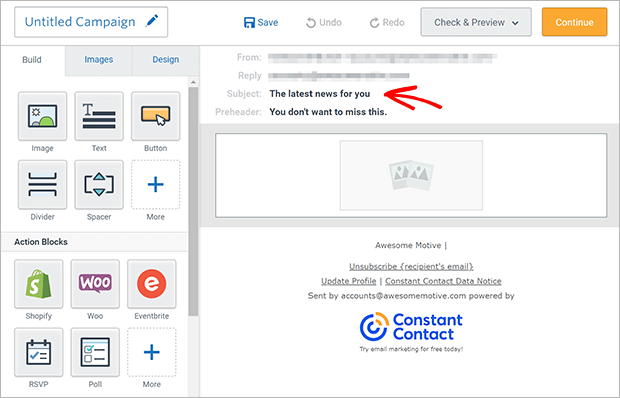Click the Build panel vertical scrollbar thumb

[x=193, y=202]
